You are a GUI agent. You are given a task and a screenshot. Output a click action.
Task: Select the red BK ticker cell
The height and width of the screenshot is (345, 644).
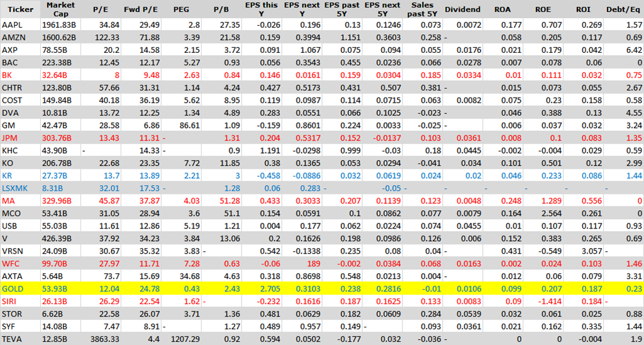(x=21, y=76)
